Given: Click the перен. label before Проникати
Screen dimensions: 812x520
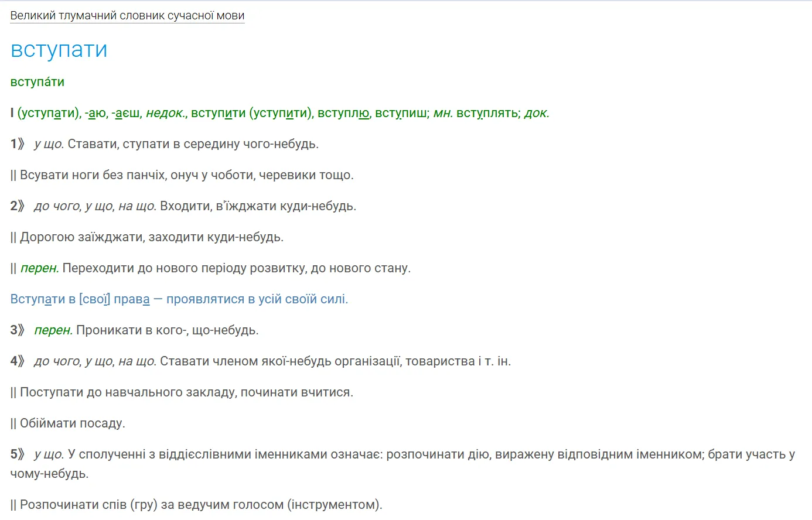Looking at the screenshot, I should [x=53, y=330].
